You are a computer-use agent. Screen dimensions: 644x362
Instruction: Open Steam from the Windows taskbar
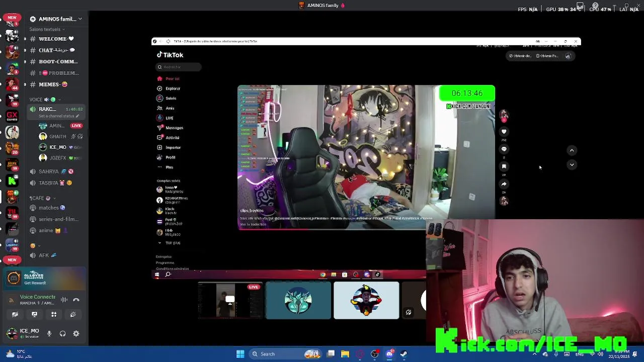pos(404,354)
